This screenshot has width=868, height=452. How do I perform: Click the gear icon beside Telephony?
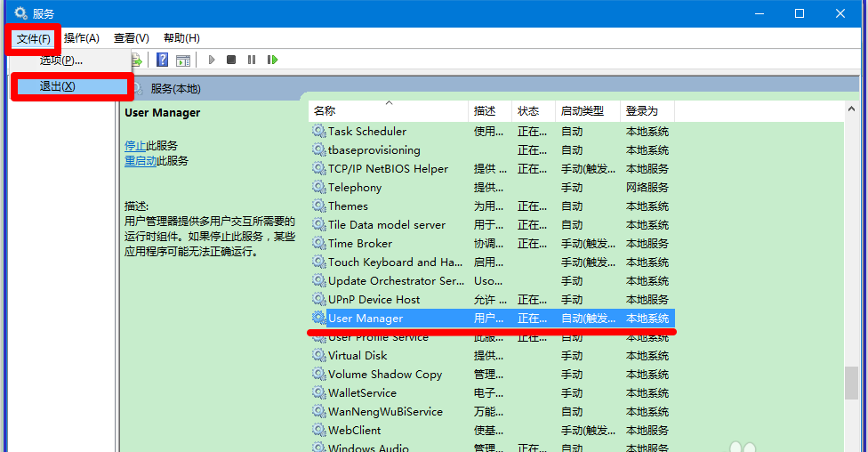319,187
